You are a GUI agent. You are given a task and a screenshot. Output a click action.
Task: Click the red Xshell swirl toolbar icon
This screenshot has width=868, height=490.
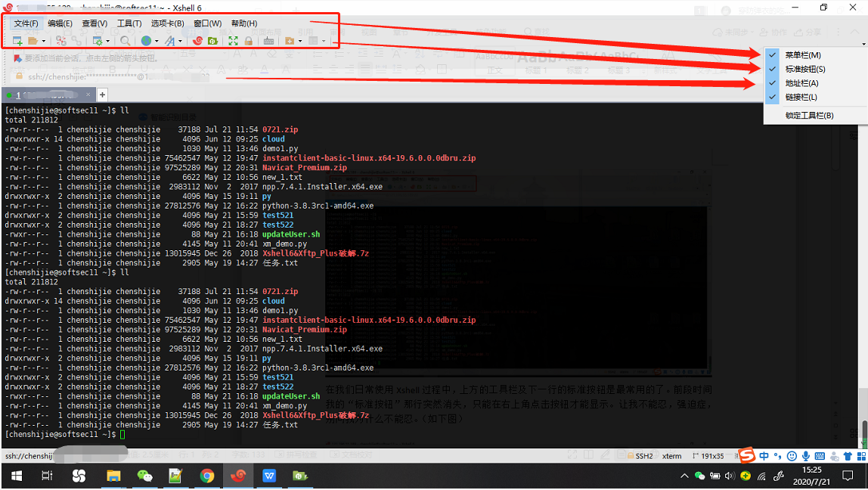tap(197, 41)
